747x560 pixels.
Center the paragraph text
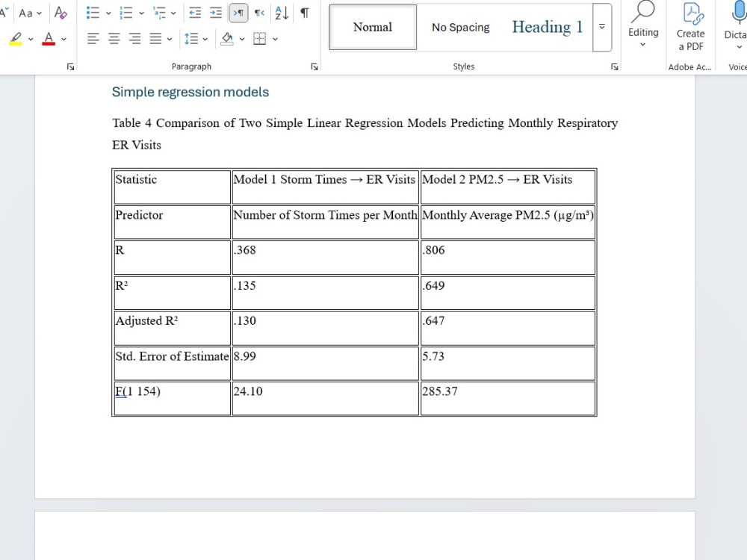pyautogui.click(x=114, y=39)
